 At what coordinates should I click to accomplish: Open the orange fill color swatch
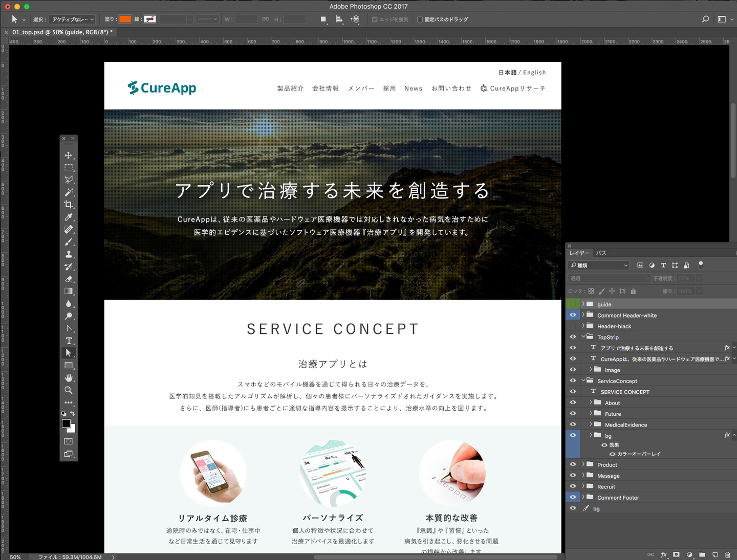pyautogui.click(x=125, y=19)
